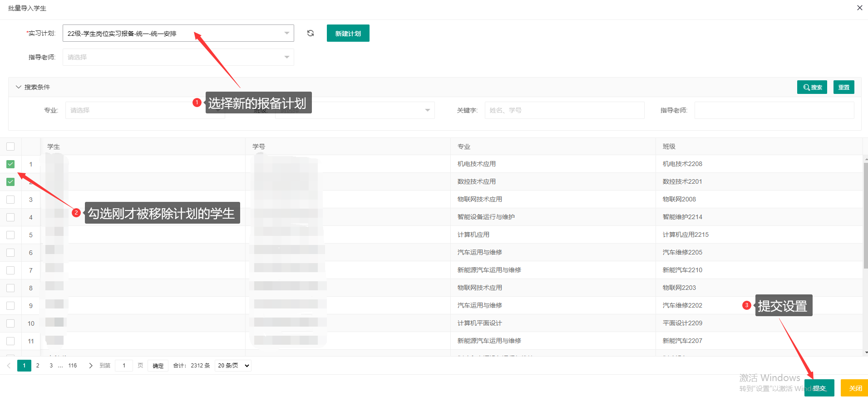
Task: Collapse the 搜索条件 section
Action: [x=19, y=87]
